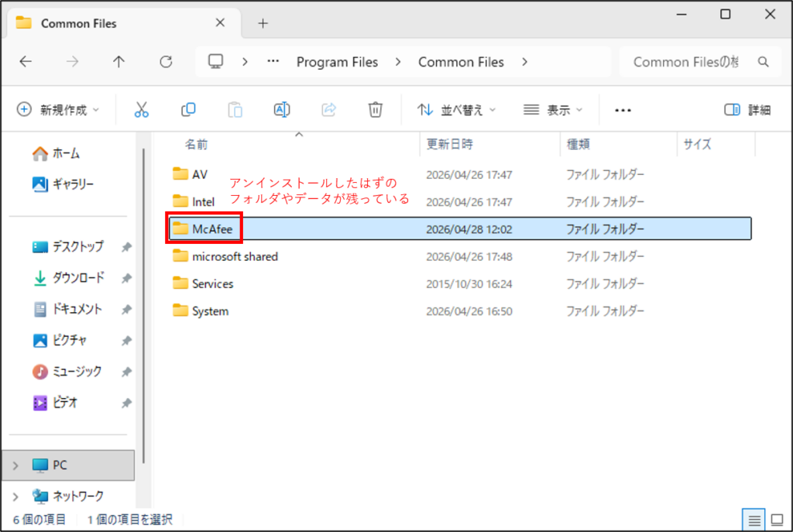Click the Paste icon in the toolbar
The height and width of the screenshot is (532, 793).
[235, 109]
